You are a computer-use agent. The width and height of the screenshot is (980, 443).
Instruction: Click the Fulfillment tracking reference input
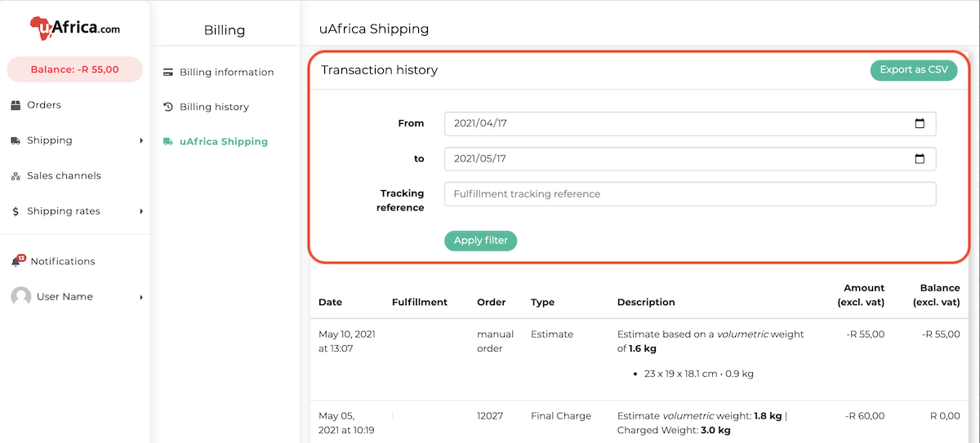pos(690,194)
